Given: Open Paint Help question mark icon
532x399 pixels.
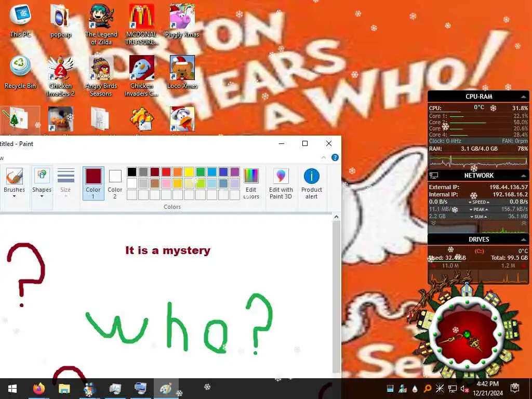Looking at the screenshot, I should 335,157.
